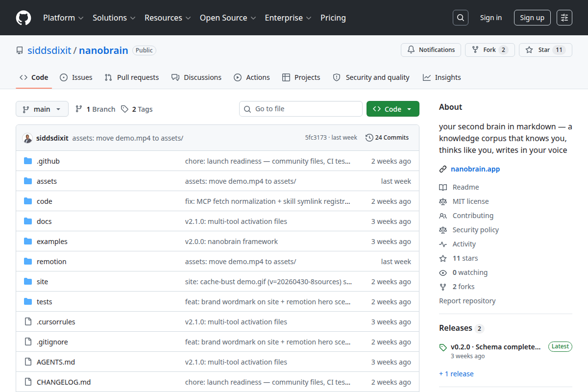Click the star icon in Star button
The height and width of the screenshot is (392, 588).
[x=529, y=50]
